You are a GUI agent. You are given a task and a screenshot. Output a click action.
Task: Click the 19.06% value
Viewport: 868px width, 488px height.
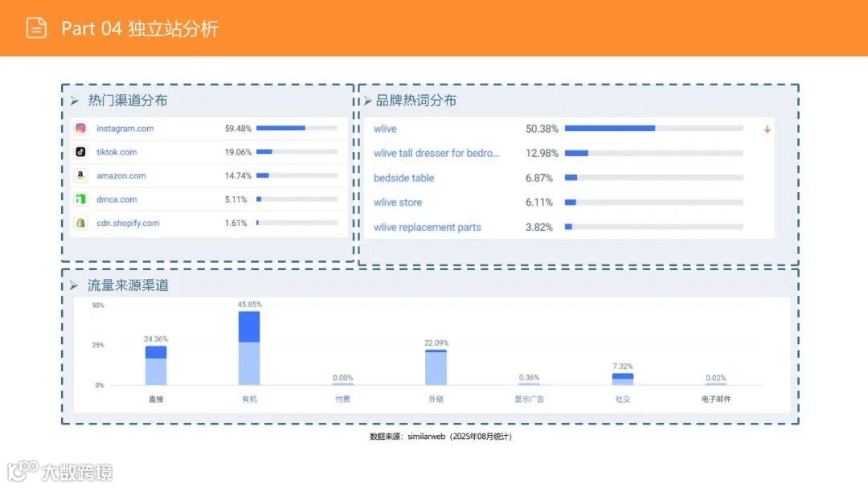click(238, 152)
